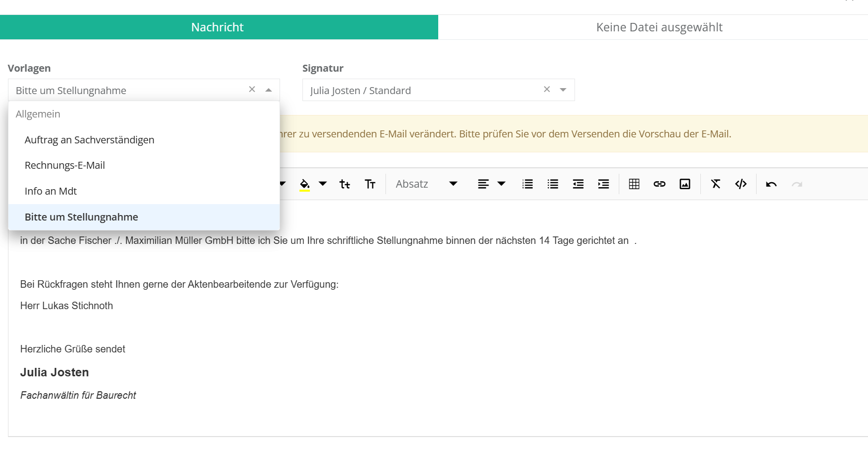Click the insert image icon
868x451 pixels.
click(x=684, y=184)
